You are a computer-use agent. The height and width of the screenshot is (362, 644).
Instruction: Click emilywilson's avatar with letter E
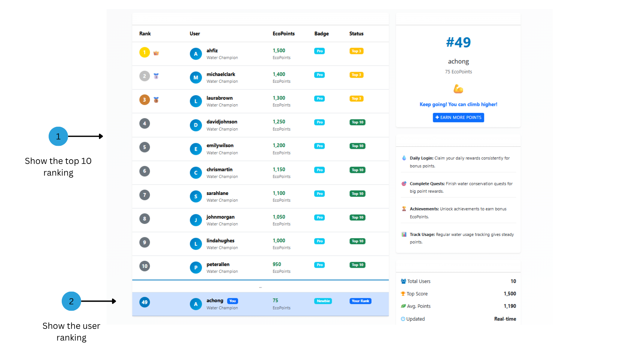[x=196, y=149]
